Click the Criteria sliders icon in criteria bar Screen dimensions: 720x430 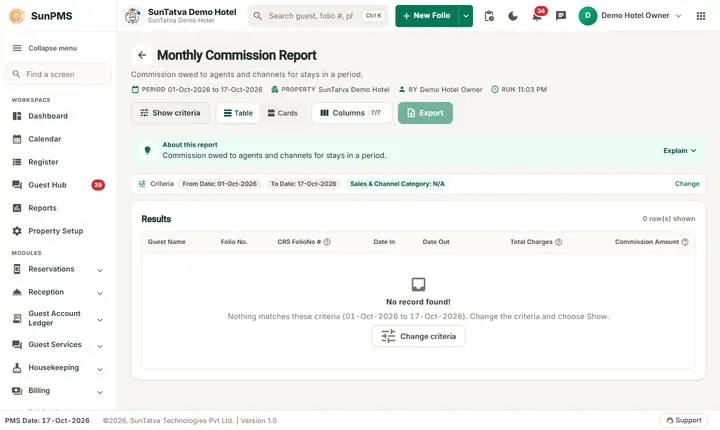coord(142,184)
